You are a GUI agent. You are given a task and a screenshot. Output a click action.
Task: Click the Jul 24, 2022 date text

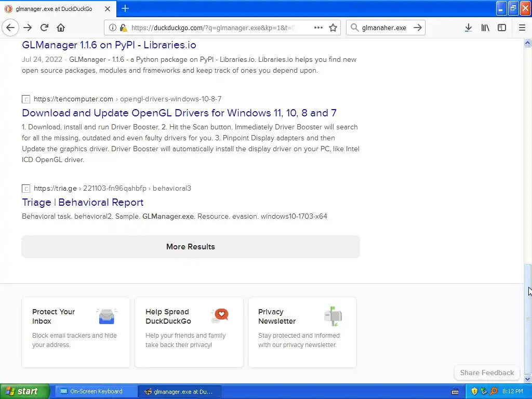(x=42, y=59)
